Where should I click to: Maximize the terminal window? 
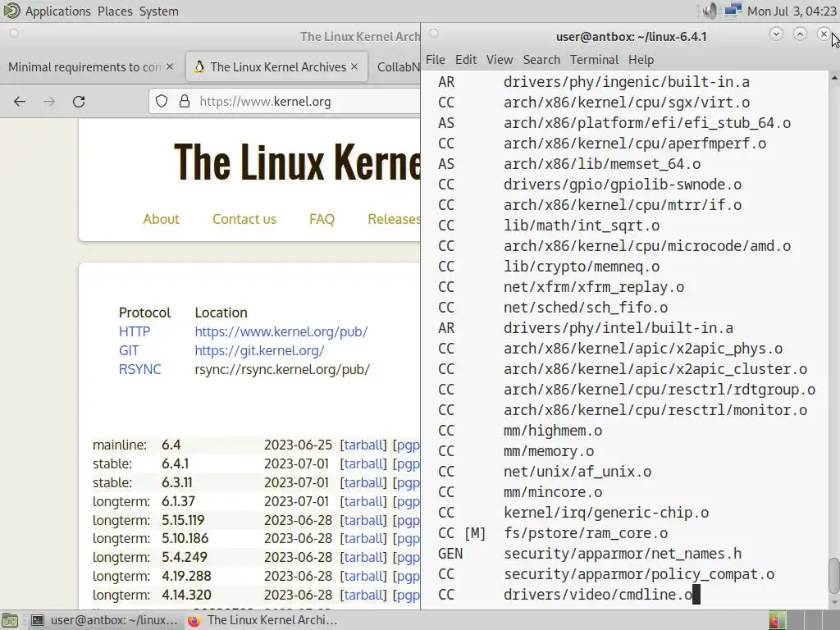(800, 34)
